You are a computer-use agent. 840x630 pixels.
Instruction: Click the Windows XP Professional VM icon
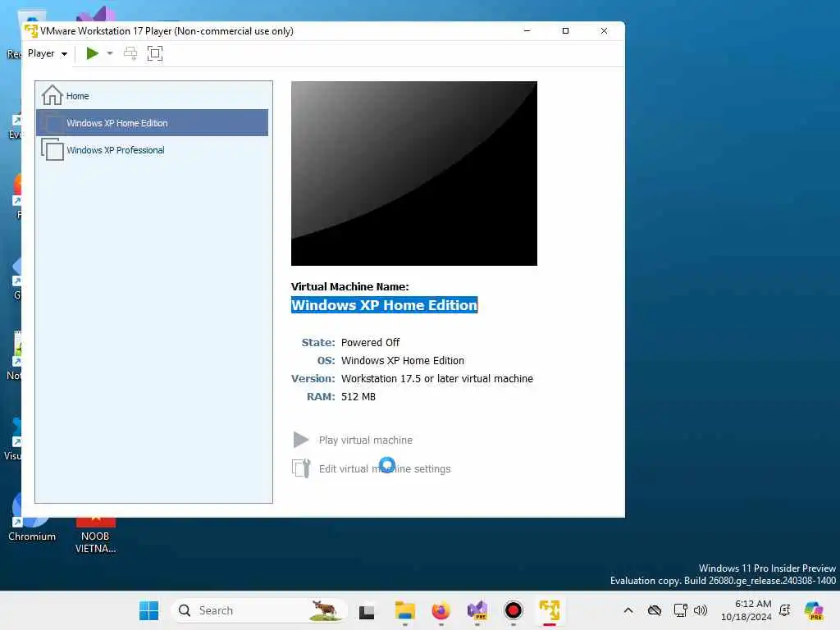tap(52, 149)
